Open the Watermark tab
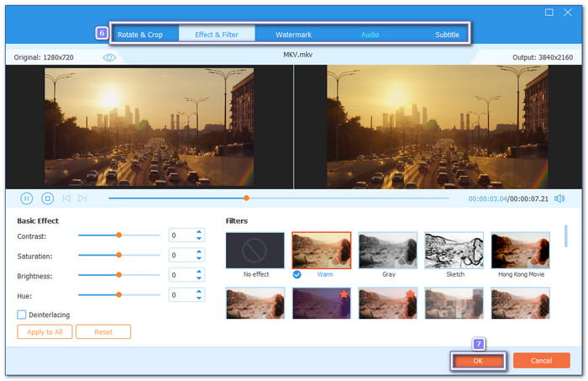 coord(293,34)
